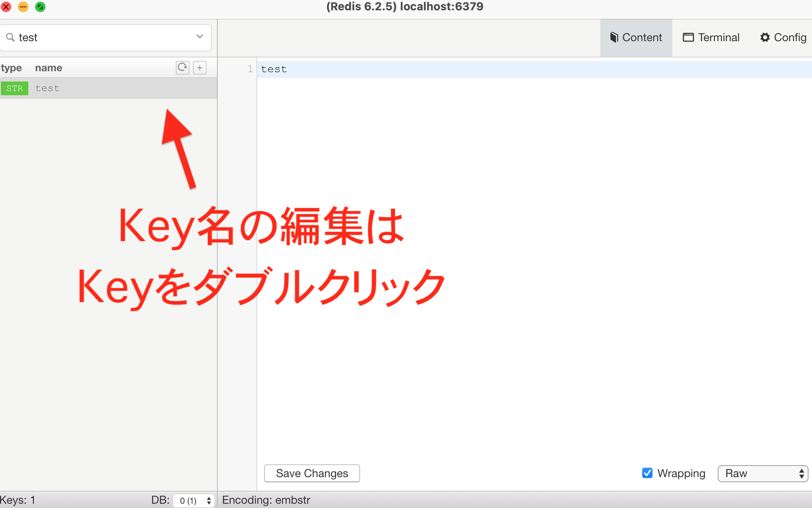Select the test key row
Image resolution: width=812 pixels, height=508 pixels.
64,88
